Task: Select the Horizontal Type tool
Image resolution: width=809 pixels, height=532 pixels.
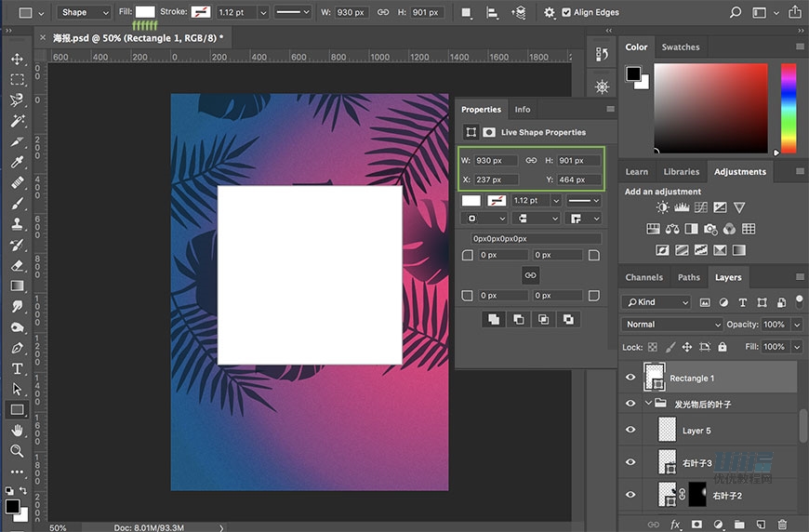Action: click(x=17, y=368)
